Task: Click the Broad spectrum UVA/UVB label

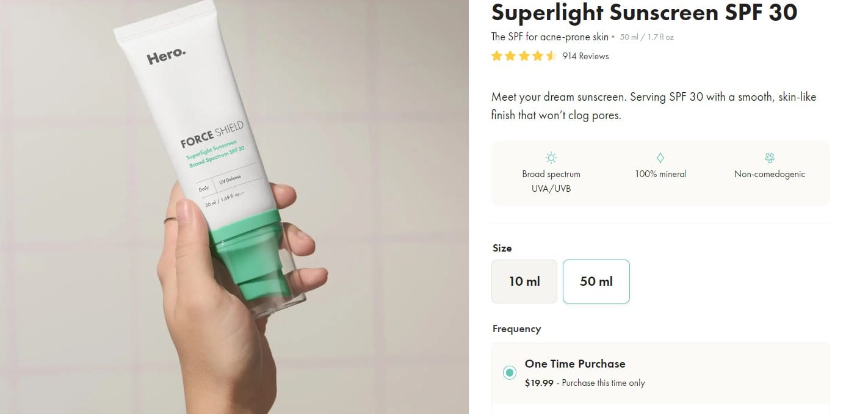Action: (551, 181)
